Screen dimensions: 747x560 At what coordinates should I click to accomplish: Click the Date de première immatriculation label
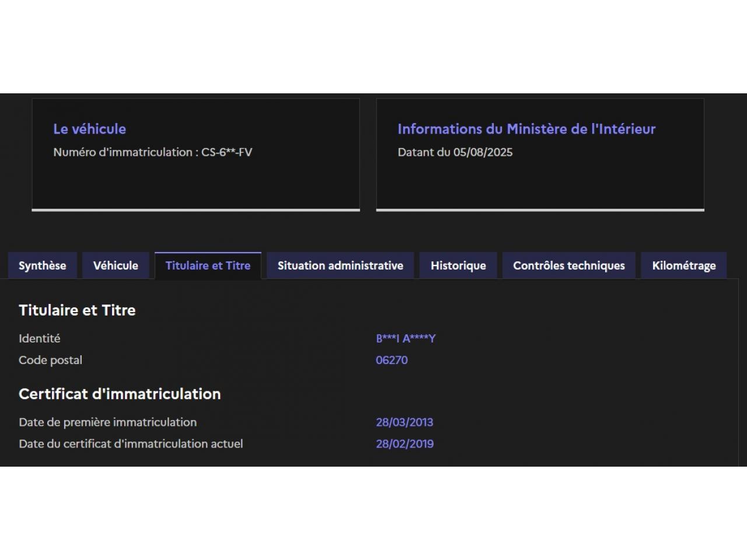(107, 422)
